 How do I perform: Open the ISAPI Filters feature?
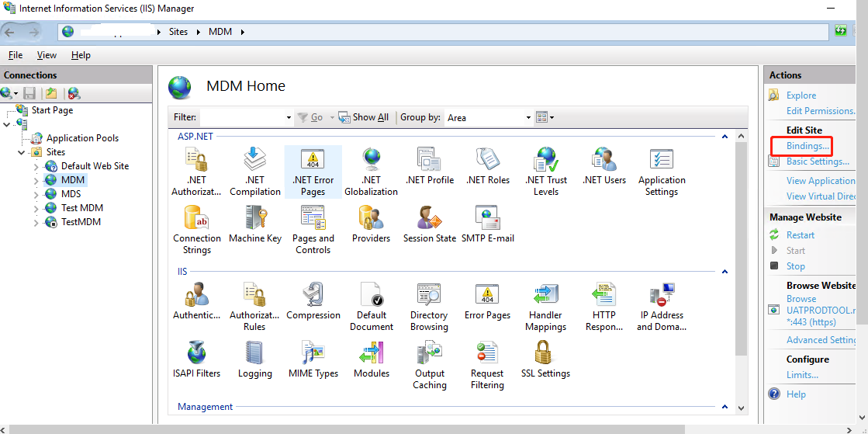(196, 359)
